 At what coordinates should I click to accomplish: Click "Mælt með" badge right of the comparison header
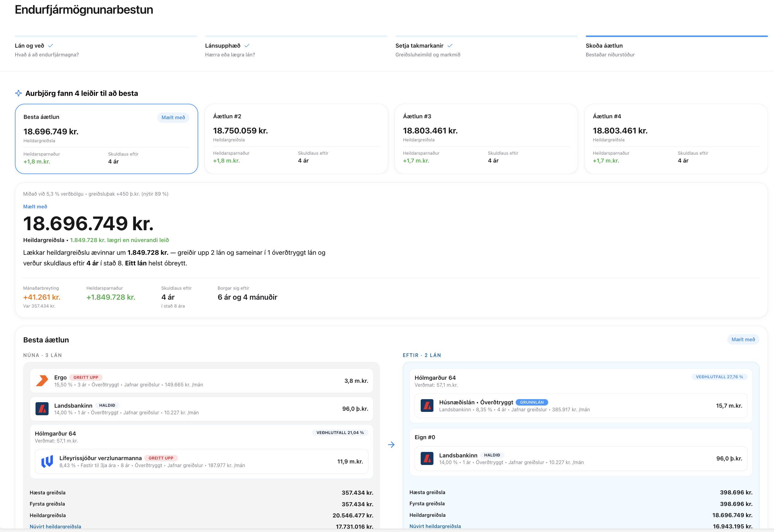pyautogui.click(x=743, y=339)
